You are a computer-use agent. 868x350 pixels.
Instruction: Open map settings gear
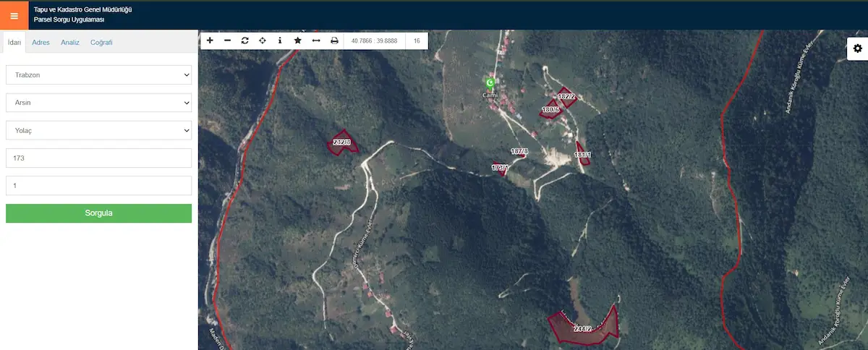click(857, 48)
